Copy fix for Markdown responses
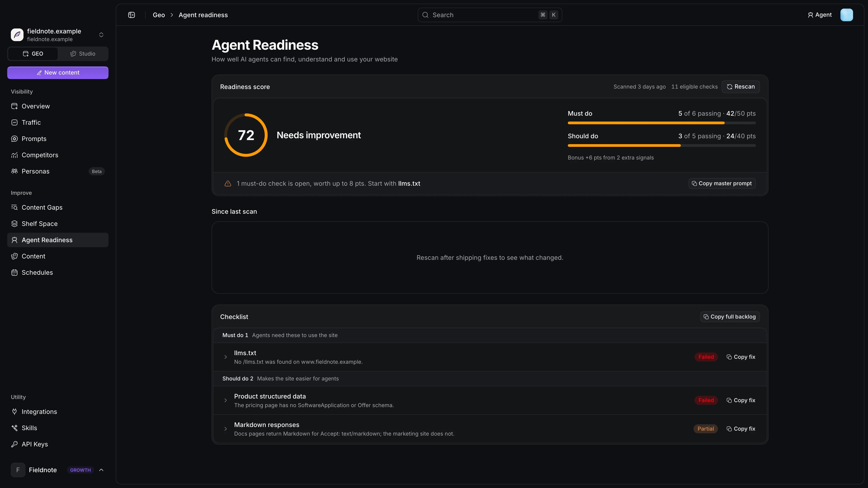This screenshot has height=488, width=868. tap(741, 429)
